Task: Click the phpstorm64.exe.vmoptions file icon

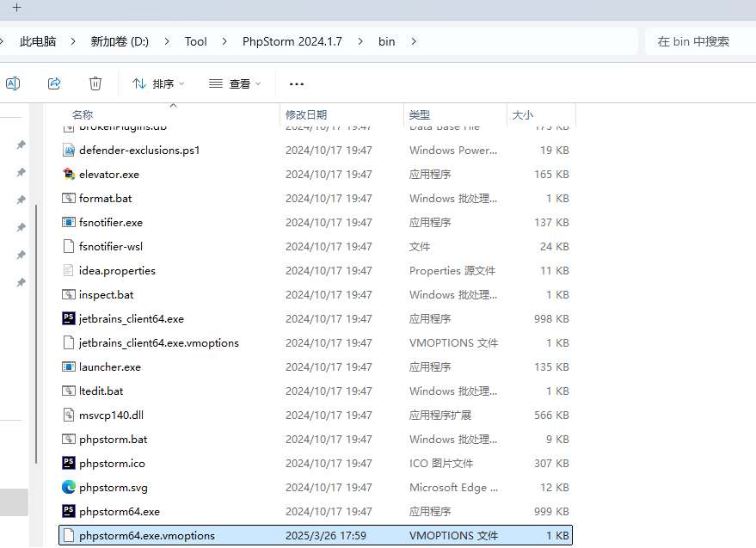Action: (x=69, y=535)
